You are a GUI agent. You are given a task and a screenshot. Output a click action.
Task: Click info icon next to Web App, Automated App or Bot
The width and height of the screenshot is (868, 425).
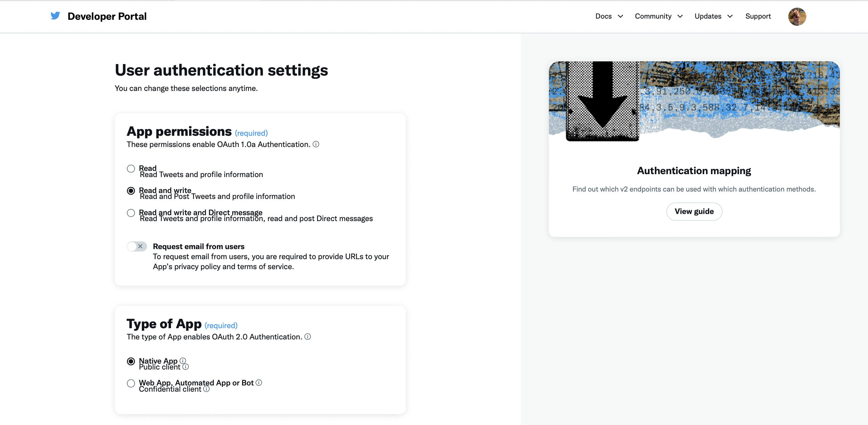[259, 382]
